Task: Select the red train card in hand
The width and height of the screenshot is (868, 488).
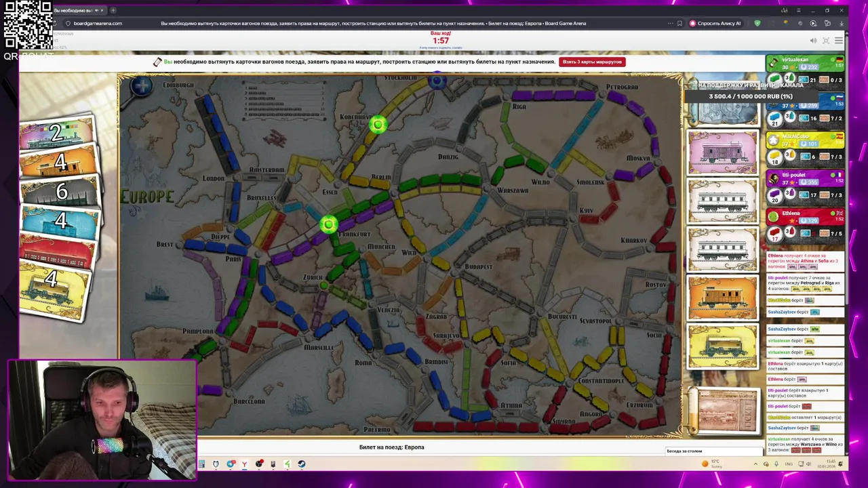Action: coord(58,249)
